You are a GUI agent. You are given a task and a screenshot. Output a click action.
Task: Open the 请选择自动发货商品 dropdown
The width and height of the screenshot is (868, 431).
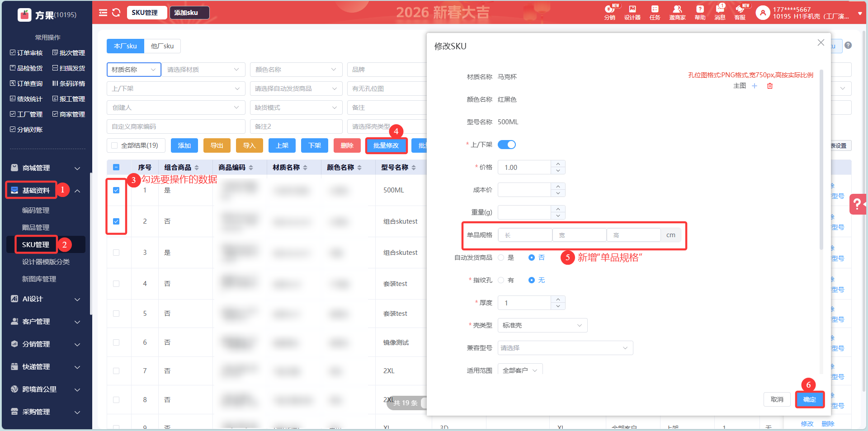[296, 89]
